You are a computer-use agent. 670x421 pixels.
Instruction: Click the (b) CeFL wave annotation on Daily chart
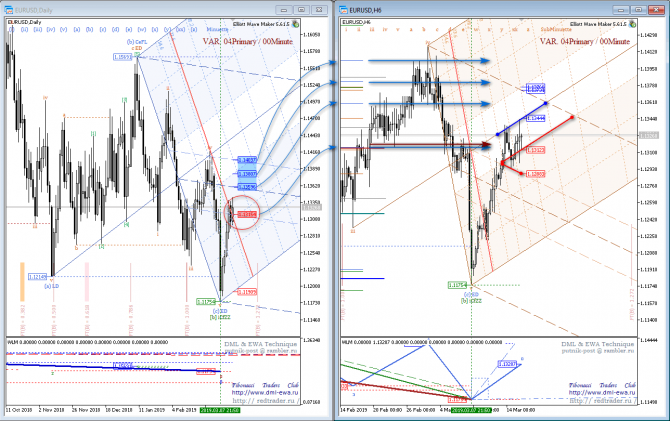(x=137, y=42)
